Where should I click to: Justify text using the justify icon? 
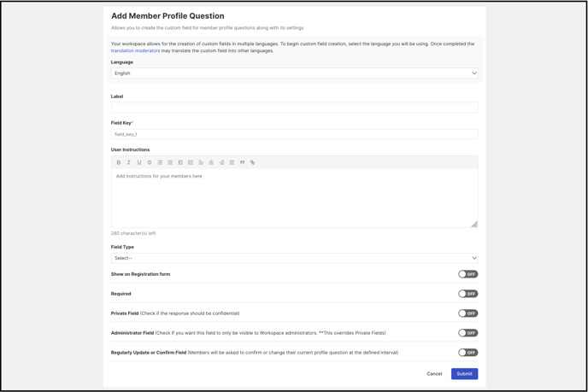[x=232, y=162]
